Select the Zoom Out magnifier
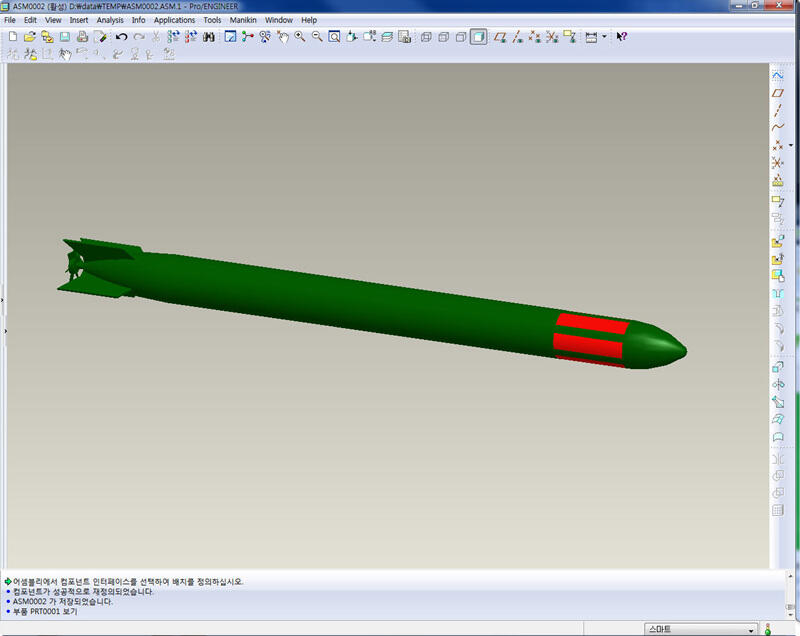Viewport: 800px width, 636px height. tap(317, 37)
